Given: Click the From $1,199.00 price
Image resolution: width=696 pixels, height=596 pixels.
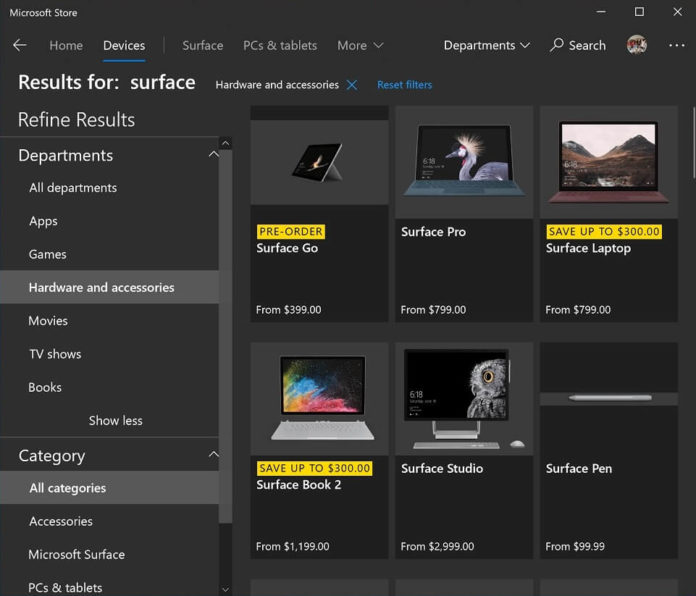Looking at the screenshot, I should tap(293, 546).
